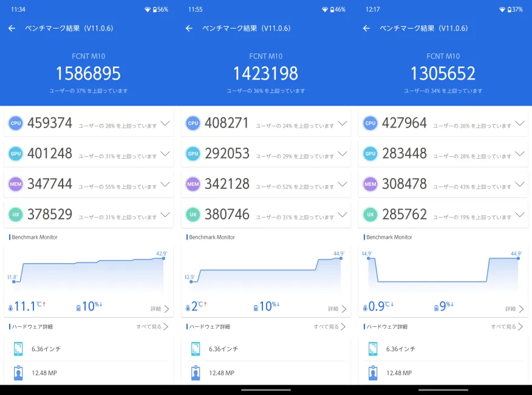Expand the MEM 347744 score row
Viewport: 532px width, 395px height.
pyautogui.click(x=165, y=184)
